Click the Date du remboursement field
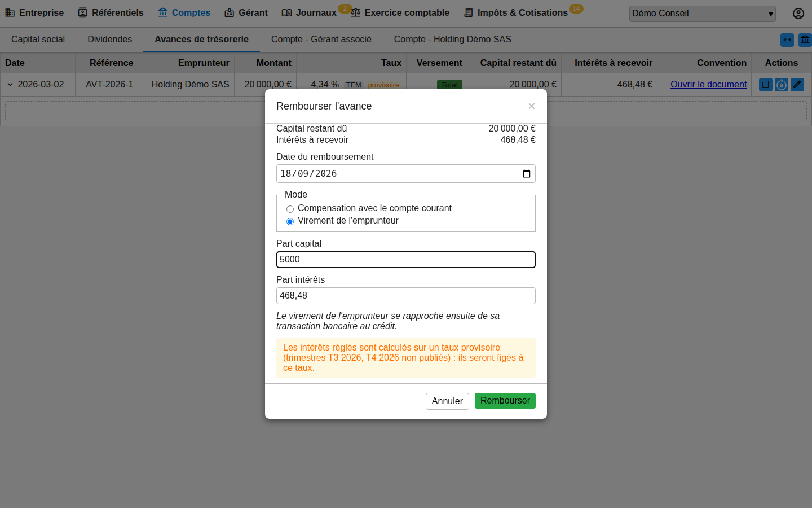Viewport: 812px width, 508px height. point(406,174)
